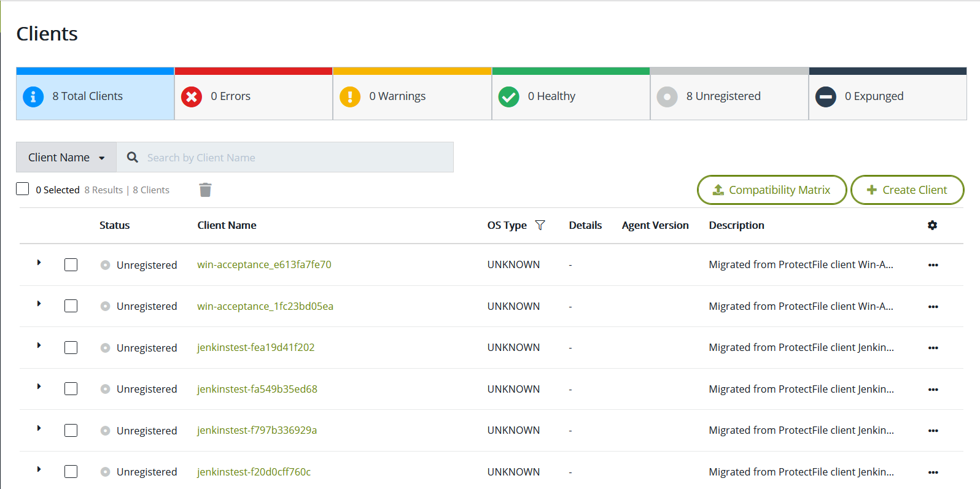The height and width of the screenshot is (489, 980).
Task: Filter by the 0 Healthy tab
Action: coord(571,94)
